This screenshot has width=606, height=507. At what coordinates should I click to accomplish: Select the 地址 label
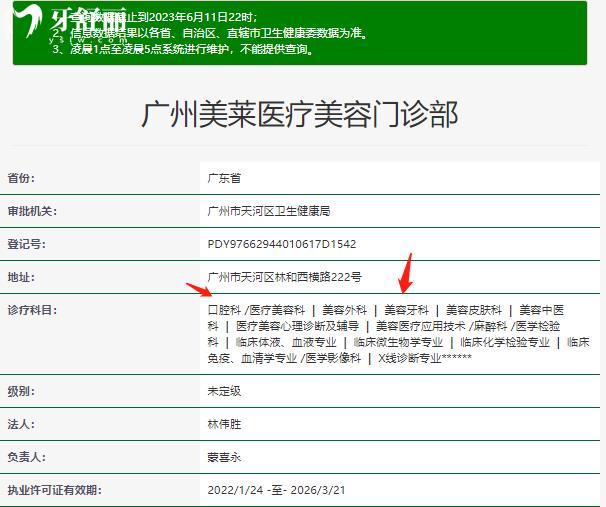tap(21, 277)
